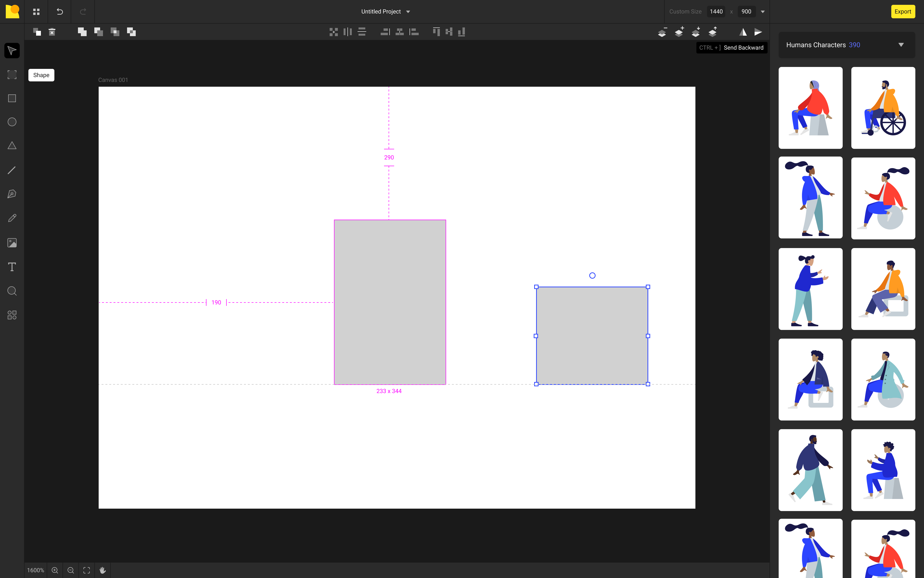
Task: Click the app logo in top-left corner
Action: point(12,12)
